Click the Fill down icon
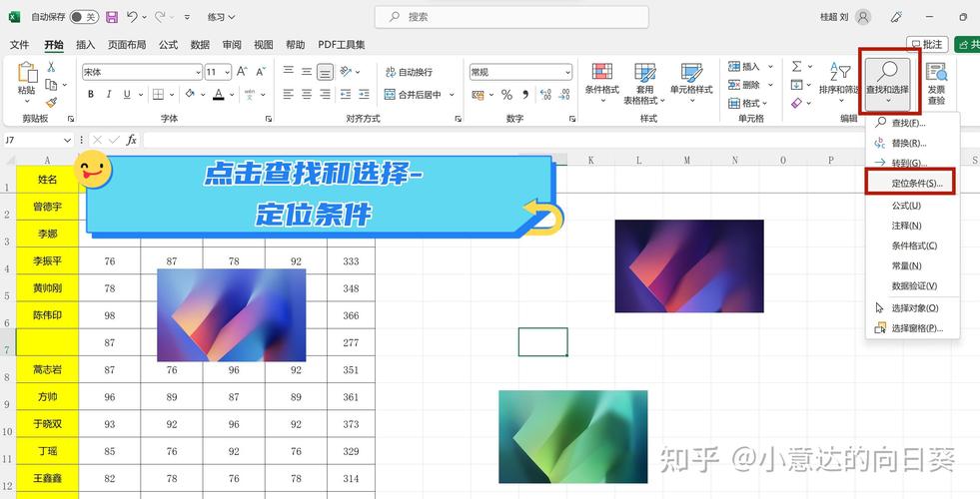Screen dimensions: 980x499 coord(796,84)
